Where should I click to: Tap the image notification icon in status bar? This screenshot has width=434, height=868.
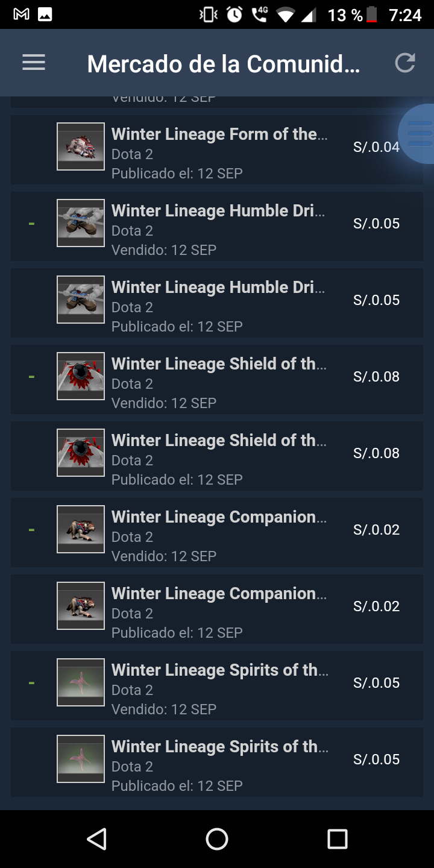pyautogui.click(x=45, y=14)
